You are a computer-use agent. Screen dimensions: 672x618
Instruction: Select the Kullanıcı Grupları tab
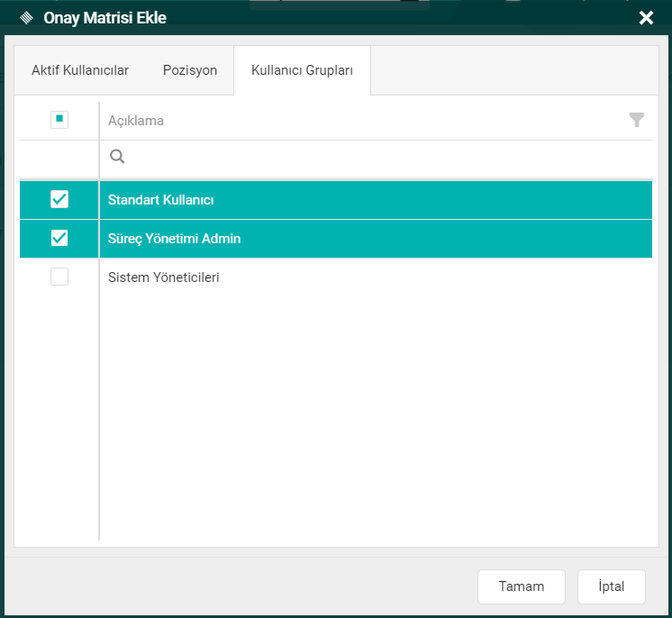point(302,70)
